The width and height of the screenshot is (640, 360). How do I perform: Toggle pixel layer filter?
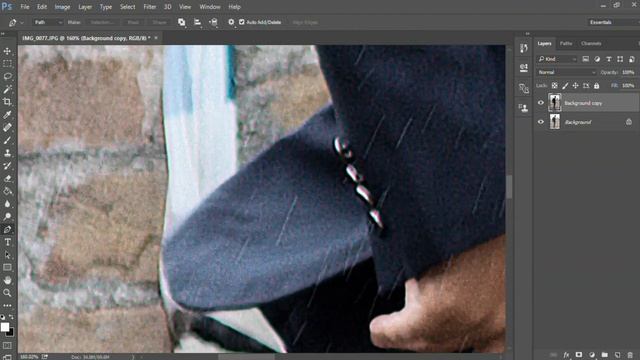(x=585, y=59)
